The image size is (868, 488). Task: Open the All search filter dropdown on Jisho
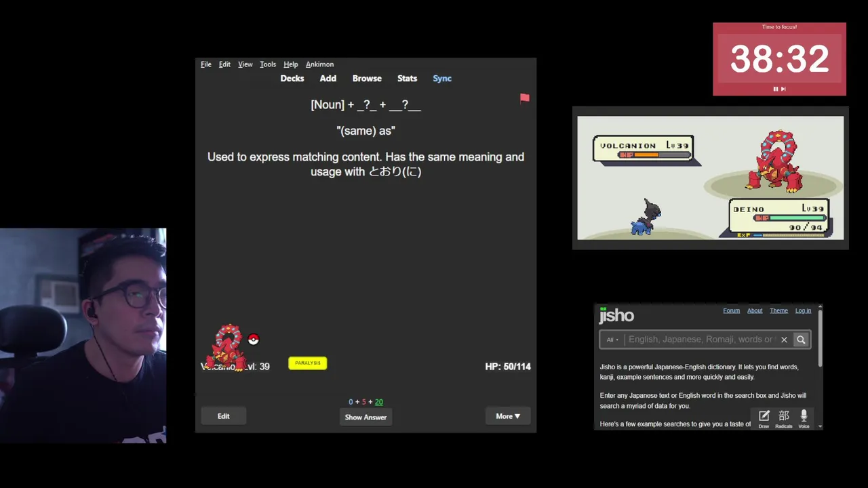pyautogui.click(x=612, y=340)
